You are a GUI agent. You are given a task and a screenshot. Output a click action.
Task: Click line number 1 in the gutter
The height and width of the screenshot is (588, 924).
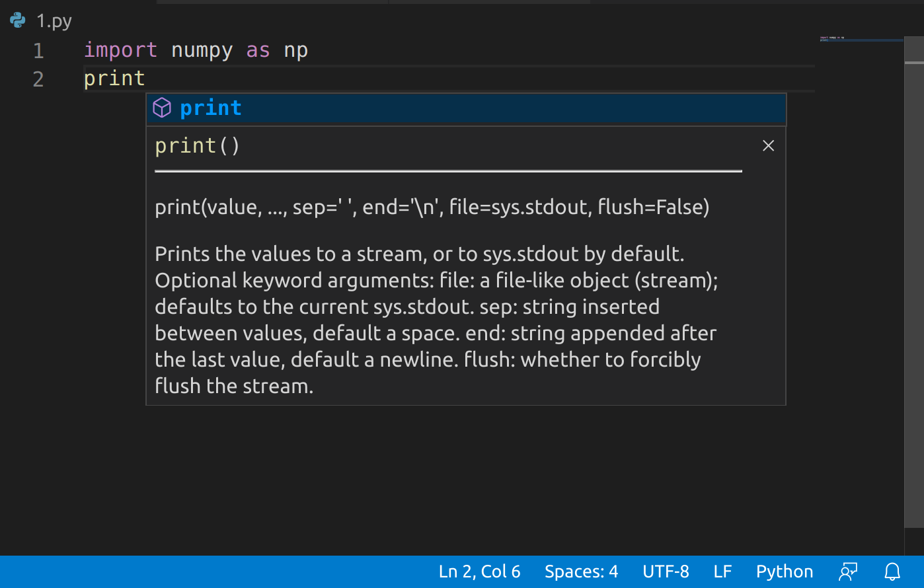click(x=38, y=50)
